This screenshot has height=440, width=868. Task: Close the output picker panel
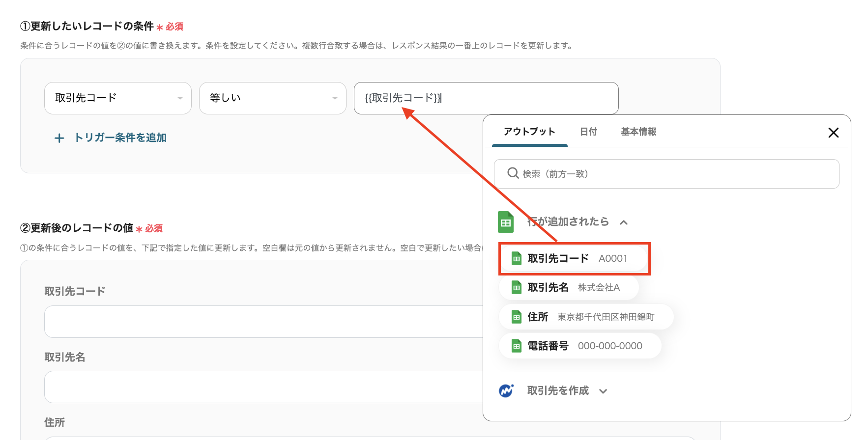(x=833, y=133)
